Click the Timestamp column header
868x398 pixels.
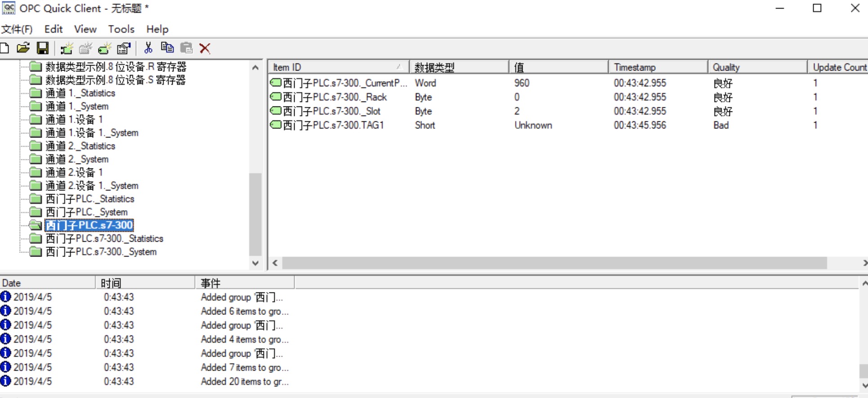pos(658,67)
